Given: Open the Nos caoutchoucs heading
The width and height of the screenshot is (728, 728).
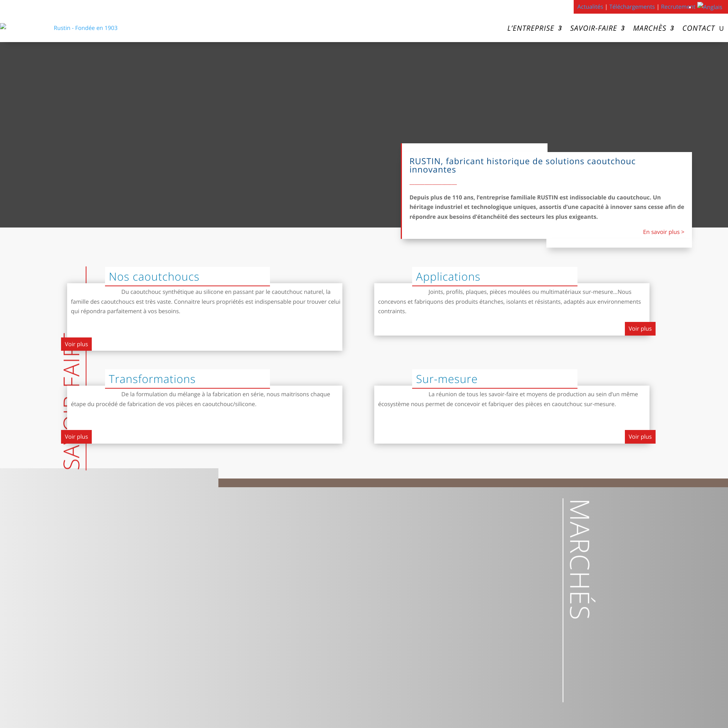Looking at the screenshot, I should [x=154, y=276].
